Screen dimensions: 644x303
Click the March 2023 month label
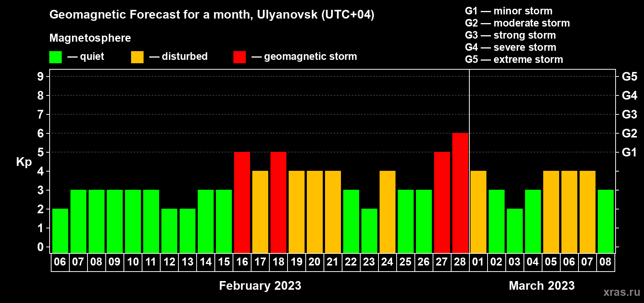542,286
